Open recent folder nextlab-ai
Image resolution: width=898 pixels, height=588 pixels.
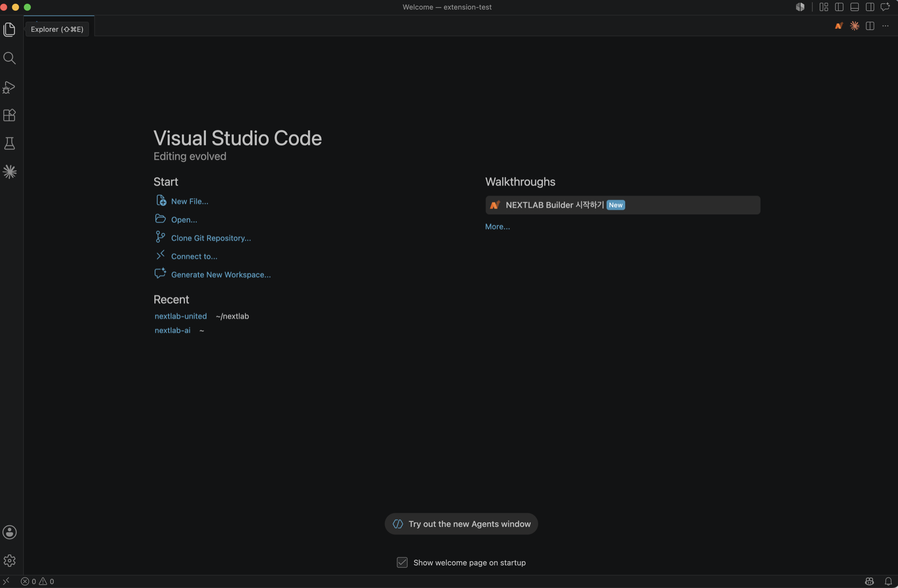click(173, 330)
